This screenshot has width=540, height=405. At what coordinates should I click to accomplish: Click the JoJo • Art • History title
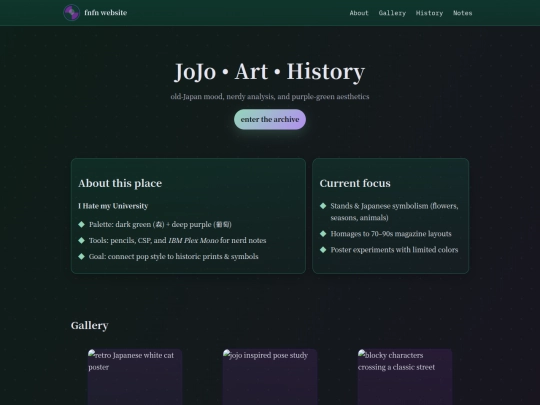(270, 72)
